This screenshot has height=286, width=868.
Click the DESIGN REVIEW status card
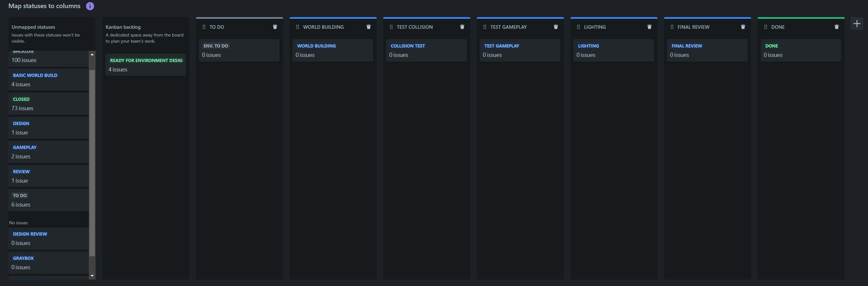[x=48, y=238]
